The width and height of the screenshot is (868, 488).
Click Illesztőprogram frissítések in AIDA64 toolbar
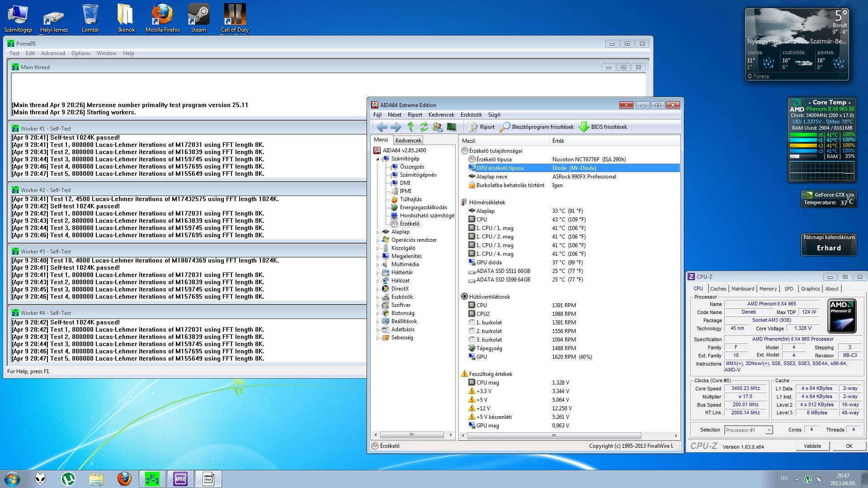(x=537, y=127)
